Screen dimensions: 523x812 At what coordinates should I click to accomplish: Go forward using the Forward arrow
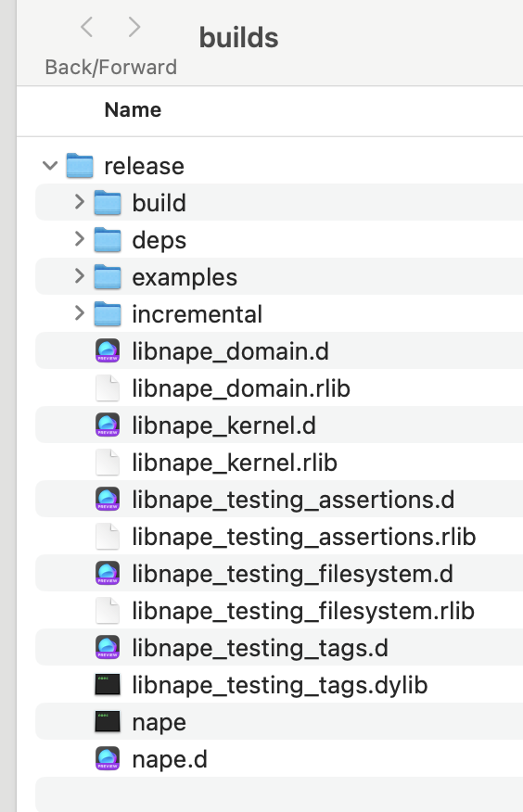coord(134,26)
